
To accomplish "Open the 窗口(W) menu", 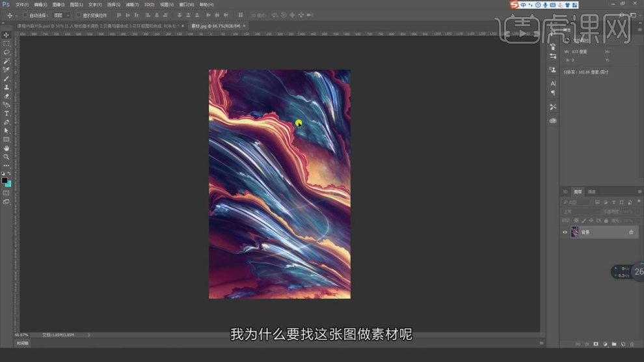I will 187,5.
